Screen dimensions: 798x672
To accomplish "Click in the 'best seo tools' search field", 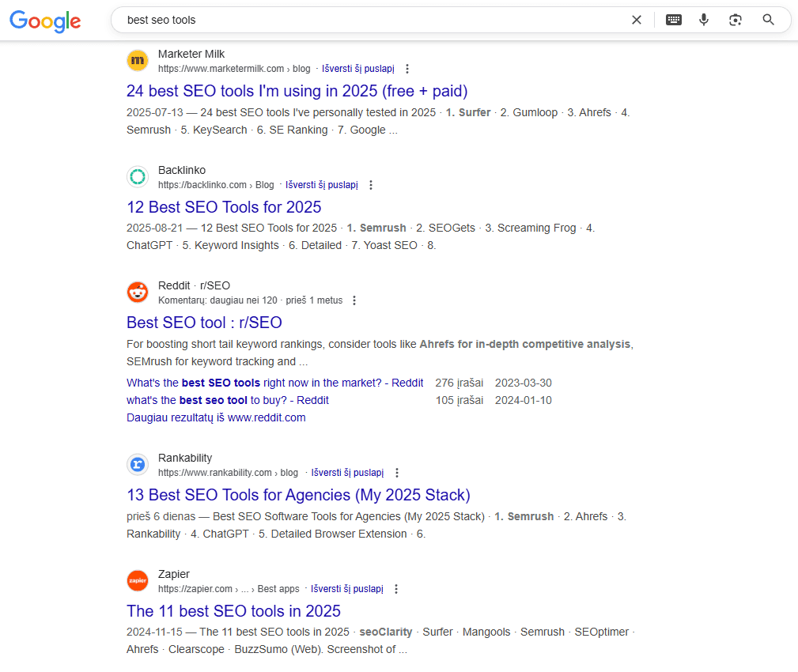I will tap(372, 20).
